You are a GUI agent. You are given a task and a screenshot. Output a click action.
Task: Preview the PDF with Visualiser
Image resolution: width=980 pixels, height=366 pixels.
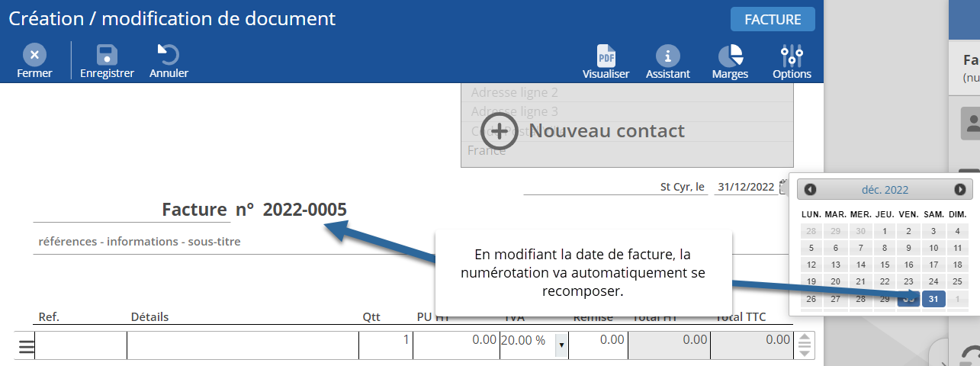coord(606,56)
